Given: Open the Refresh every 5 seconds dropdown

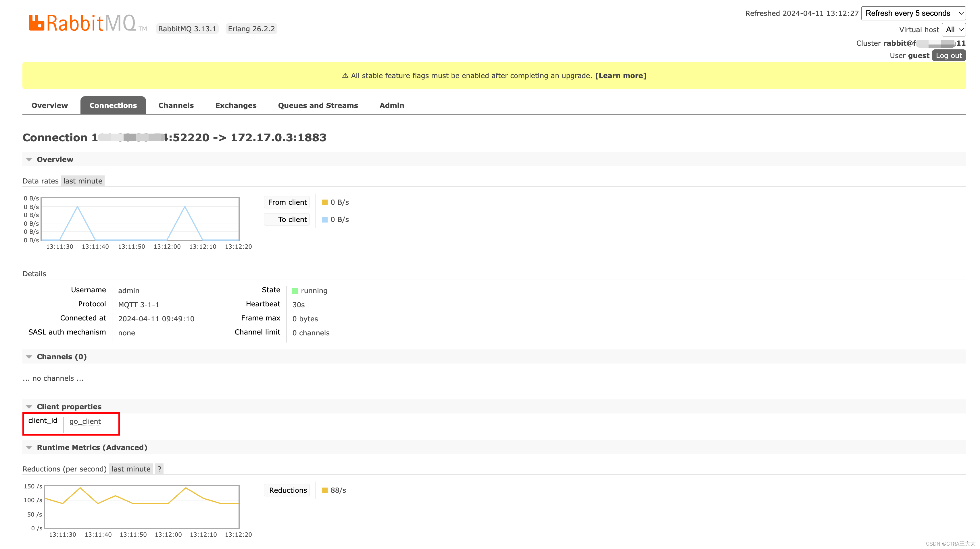Looking at the screenshot, I should (913, 13).
